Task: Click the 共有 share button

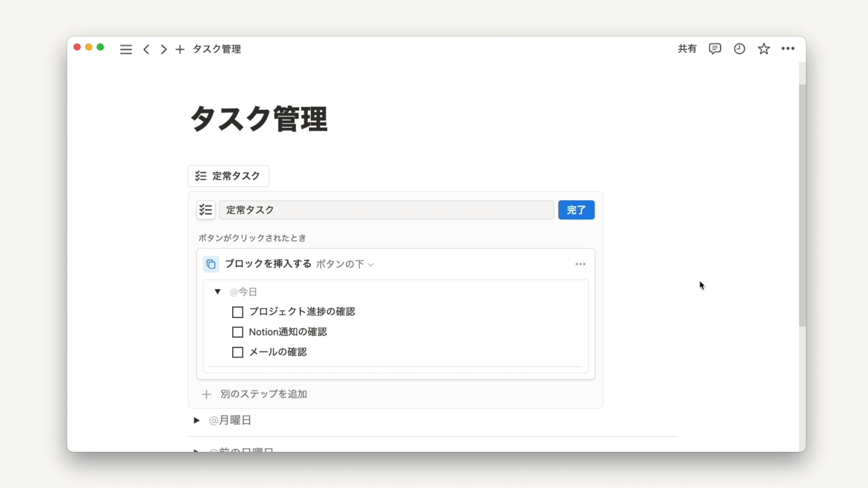Action: (687, 49)
